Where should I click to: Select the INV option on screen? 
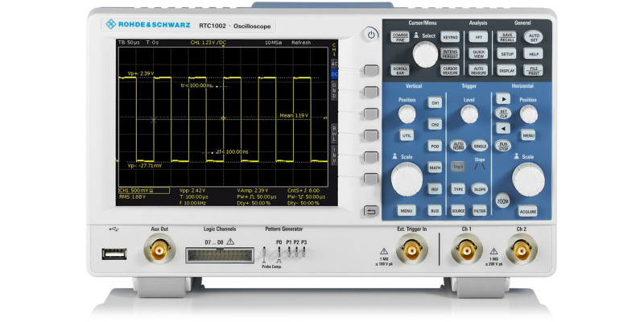pos(334,155)
